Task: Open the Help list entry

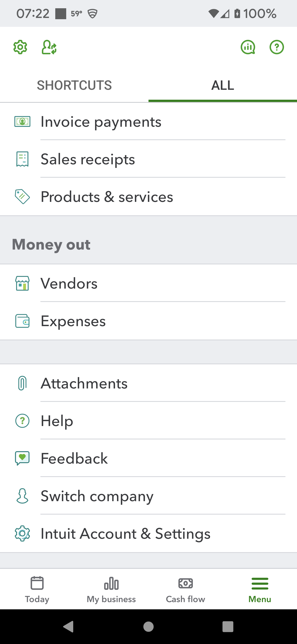Action: (57, 421)
